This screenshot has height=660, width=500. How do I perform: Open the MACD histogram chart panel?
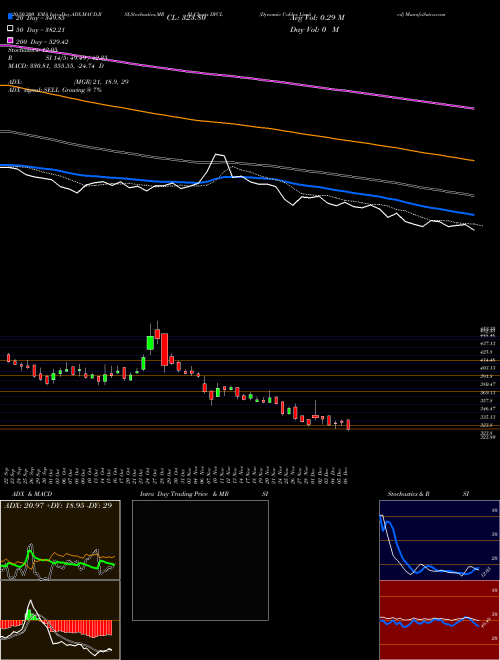(60, 620)
